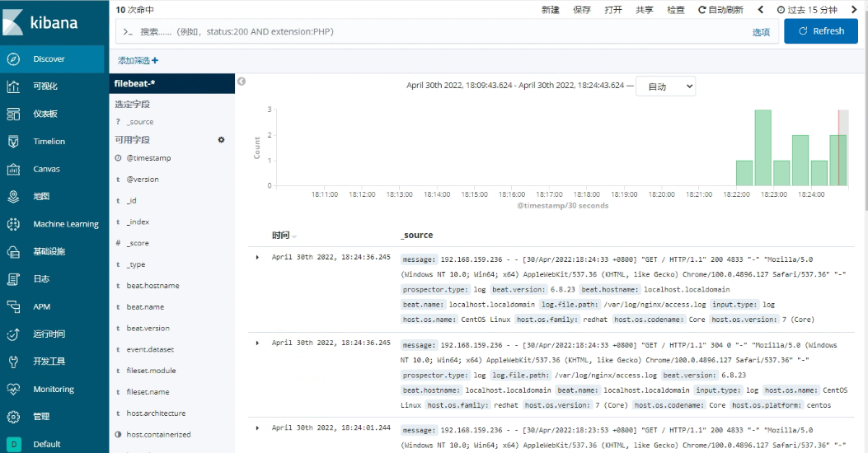Collapse the field sidebar arrow

tap(242, 82)
